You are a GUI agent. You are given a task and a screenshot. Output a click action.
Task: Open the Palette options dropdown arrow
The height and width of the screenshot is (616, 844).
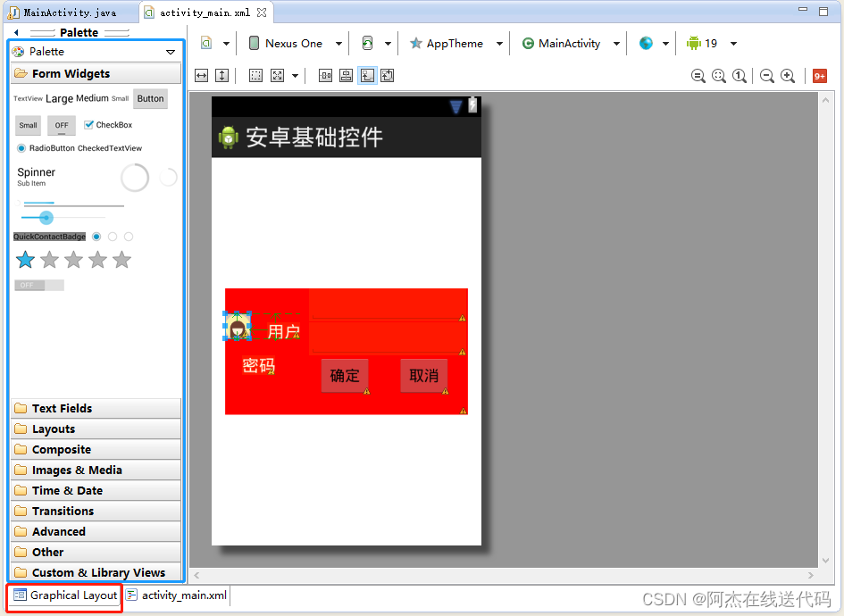[x=171, y=52]
